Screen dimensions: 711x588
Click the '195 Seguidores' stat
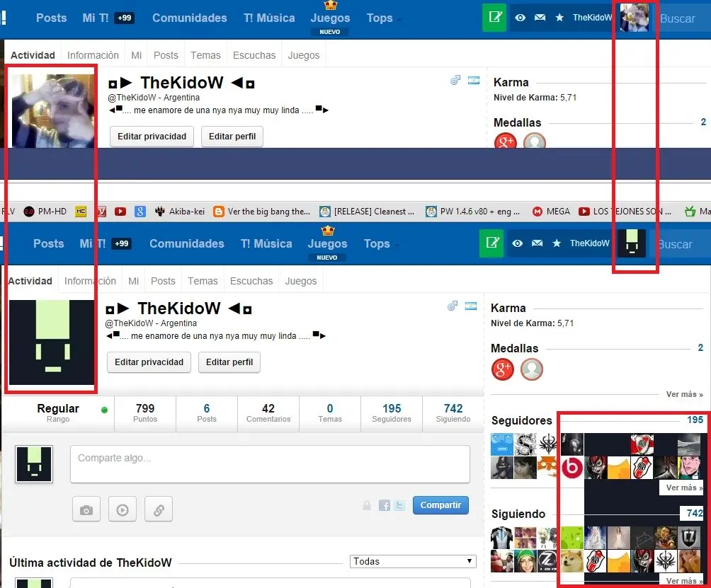pos(392,413)
